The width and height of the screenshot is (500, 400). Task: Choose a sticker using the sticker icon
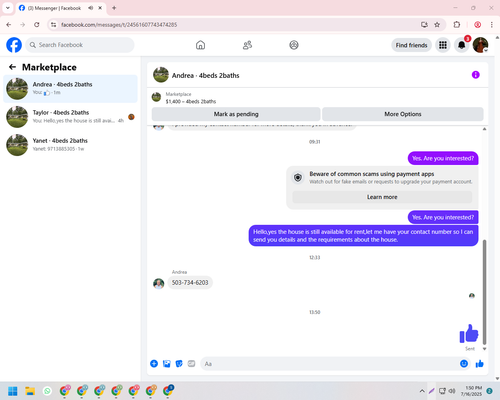tap(179, 364)
